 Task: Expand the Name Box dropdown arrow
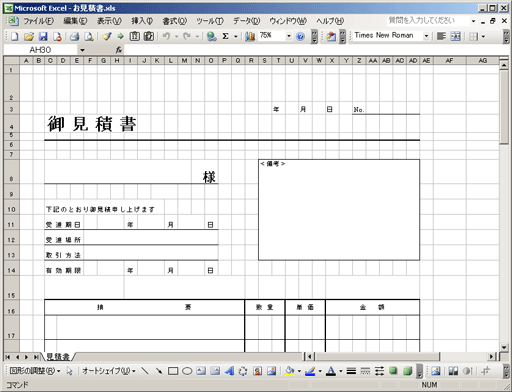82,50
